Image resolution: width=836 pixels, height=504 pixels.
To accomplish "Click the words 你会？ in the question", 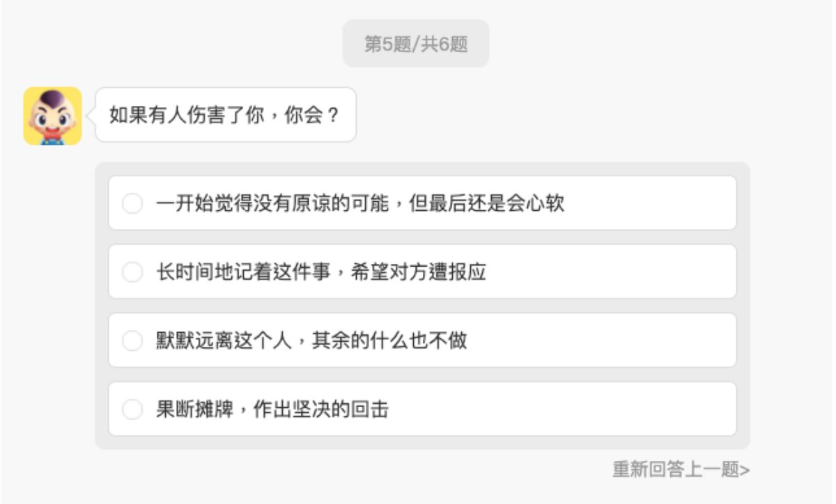I will tap(314, 115).
